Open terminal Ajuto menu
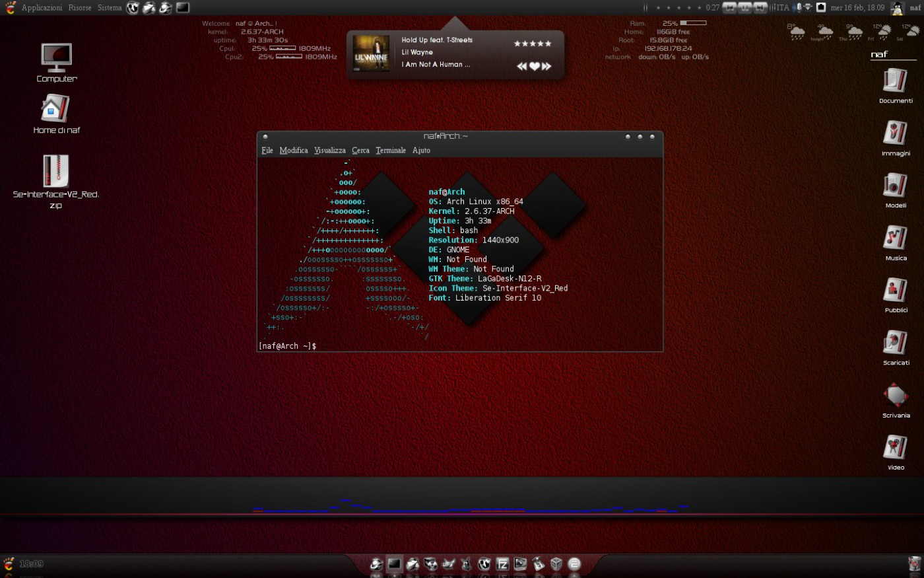924x578 pixels. point(422,151)
